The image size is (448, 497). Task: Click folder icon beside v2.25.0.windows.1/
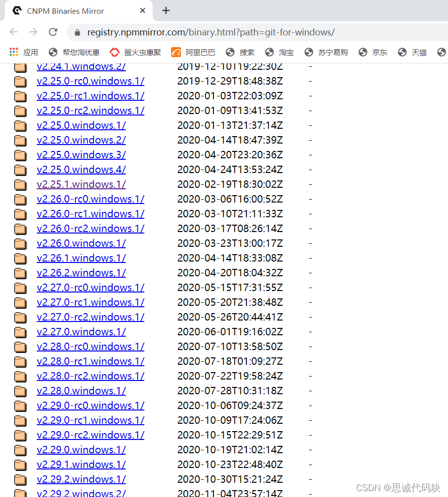[x=20, y=126]
